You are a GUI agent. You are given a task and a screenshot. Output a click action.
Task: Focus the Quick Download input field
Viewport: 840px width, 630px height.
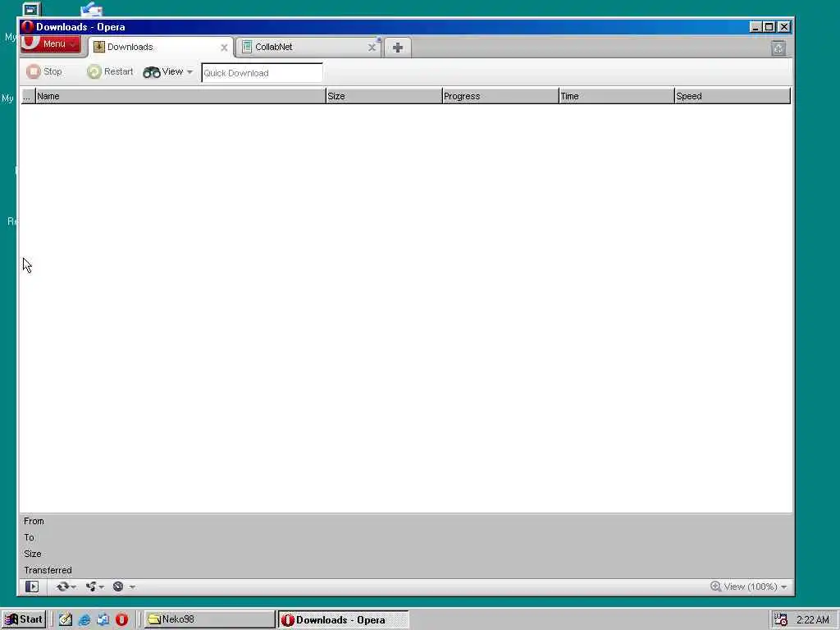click(262, 73)
